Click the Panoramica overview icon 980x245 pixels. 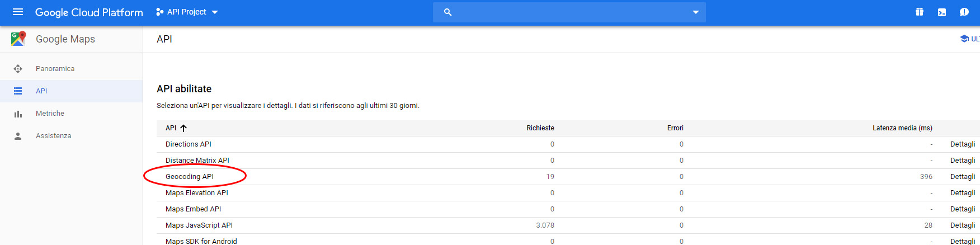click(x=18, y=69)
